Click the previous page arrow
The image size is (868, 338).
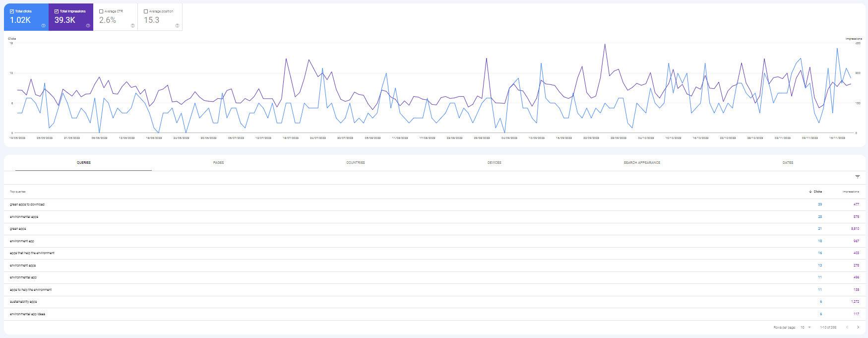(847, 327)
